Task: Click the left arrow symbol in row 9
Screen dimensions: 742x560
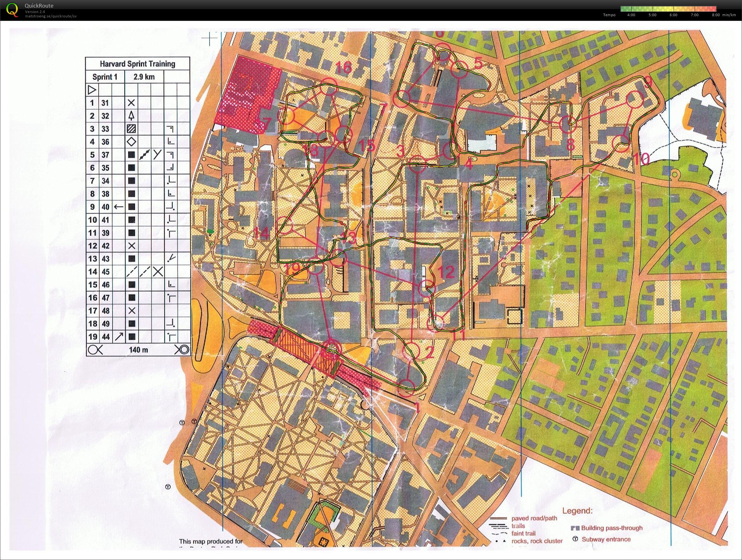Action: click(118, 207)
